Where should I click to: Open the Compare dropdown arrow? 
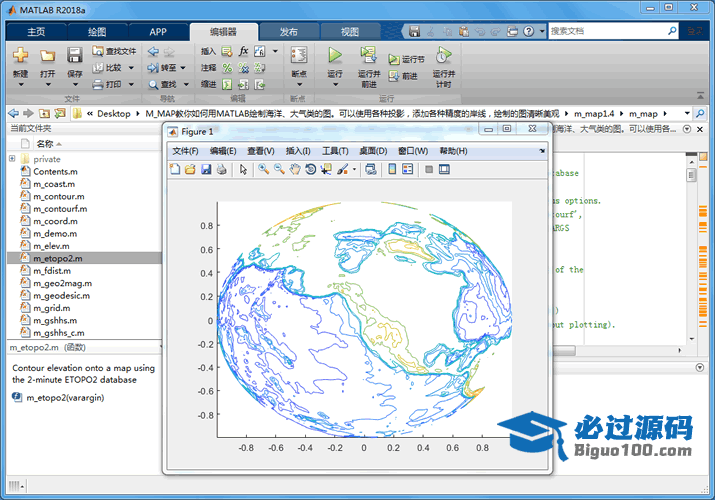[x=131, y=68]
